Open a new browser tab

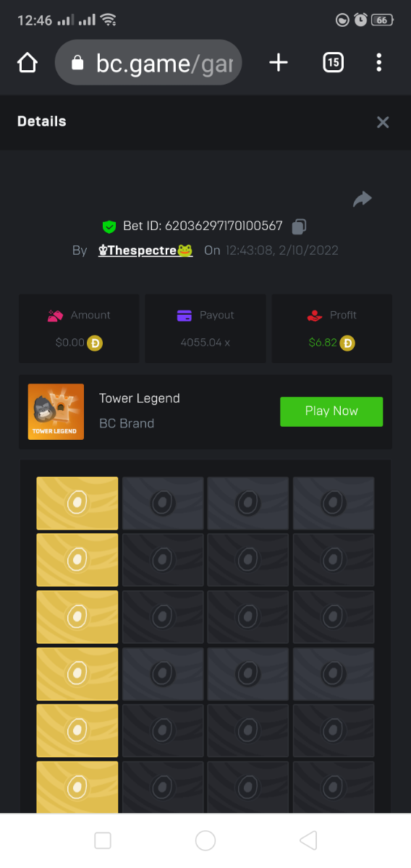coord(279,63)
